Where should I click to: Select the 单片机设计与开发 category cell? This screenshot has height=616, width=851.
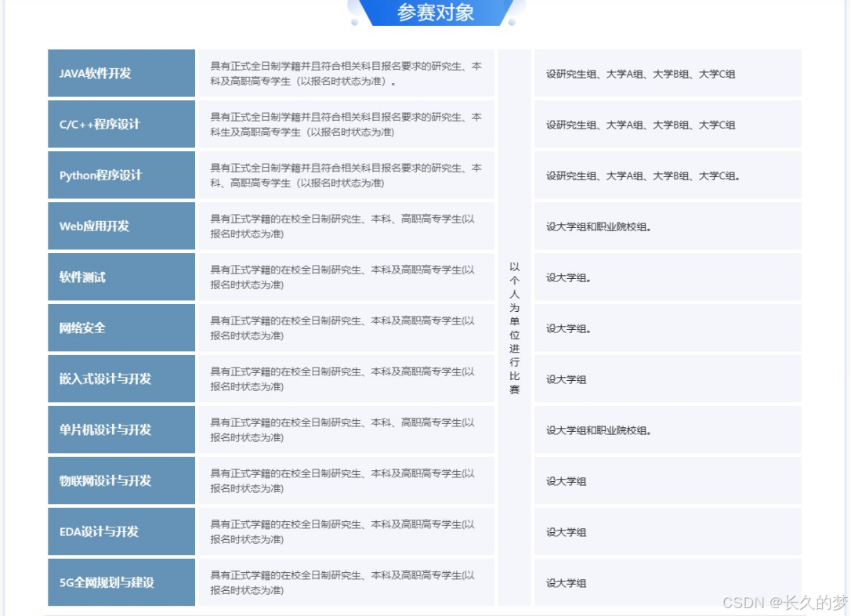tap(121, 429)
